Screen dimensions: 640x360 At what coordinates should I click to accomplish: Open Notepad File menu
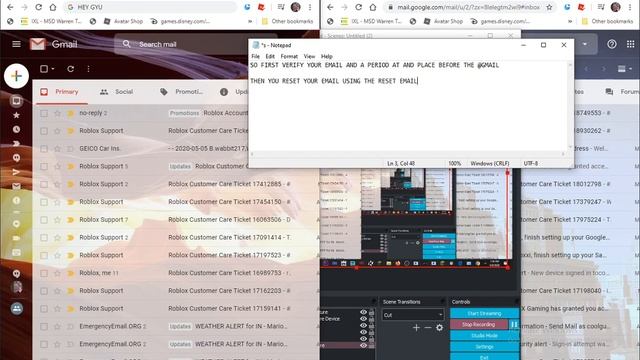point(256,56)
